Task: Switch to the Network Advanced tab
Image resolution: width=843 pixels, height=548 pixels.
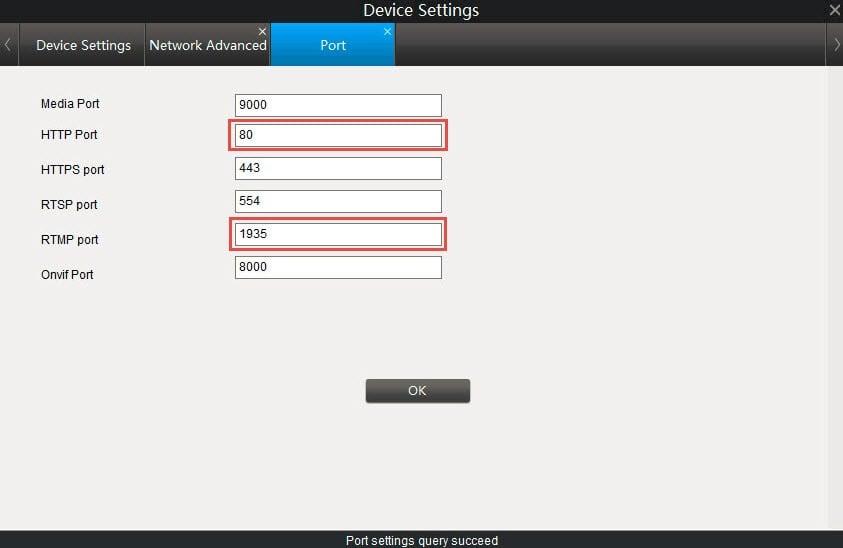Action: pos(208,45)
